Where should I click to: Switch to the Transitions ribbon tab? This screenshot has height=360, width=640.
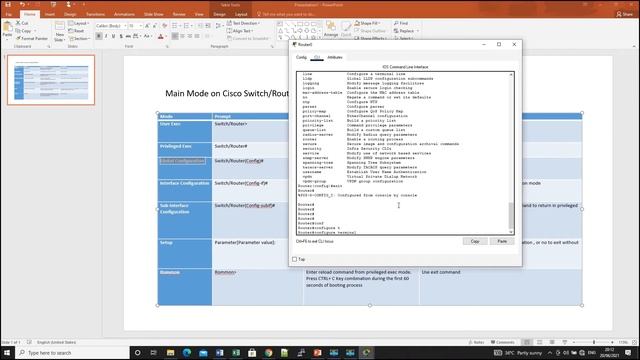point(96,14)
